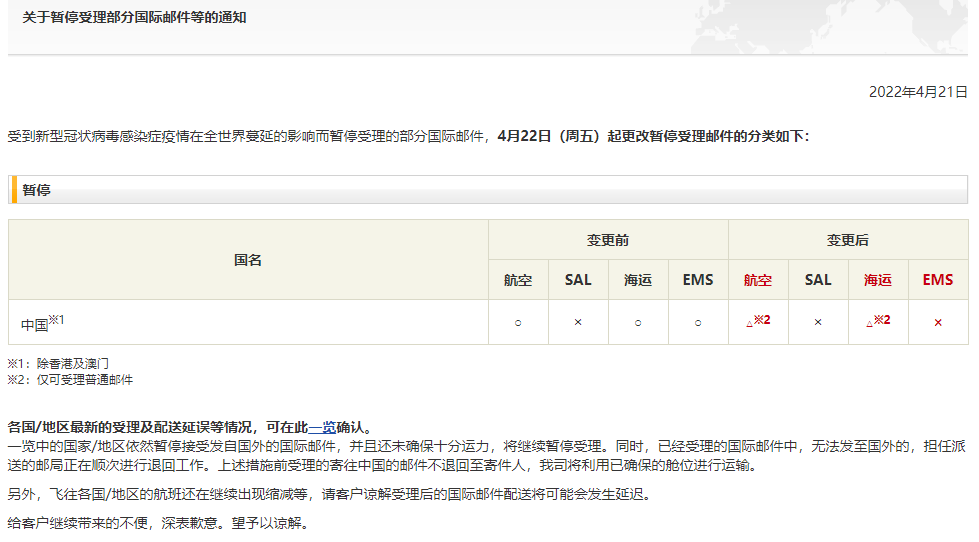Click the red 海运 header under 变更后
This screenshot has height=542, width=979.
(x=878, y=280)
